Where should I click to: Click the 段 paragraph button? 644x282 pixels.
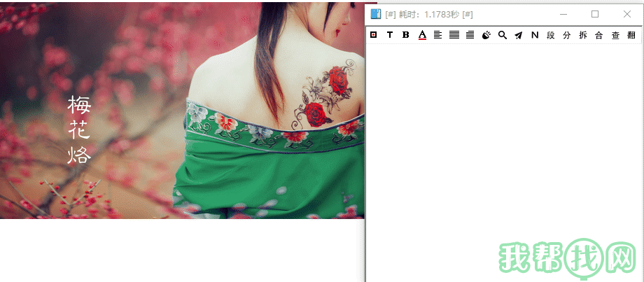pos(551,35)
